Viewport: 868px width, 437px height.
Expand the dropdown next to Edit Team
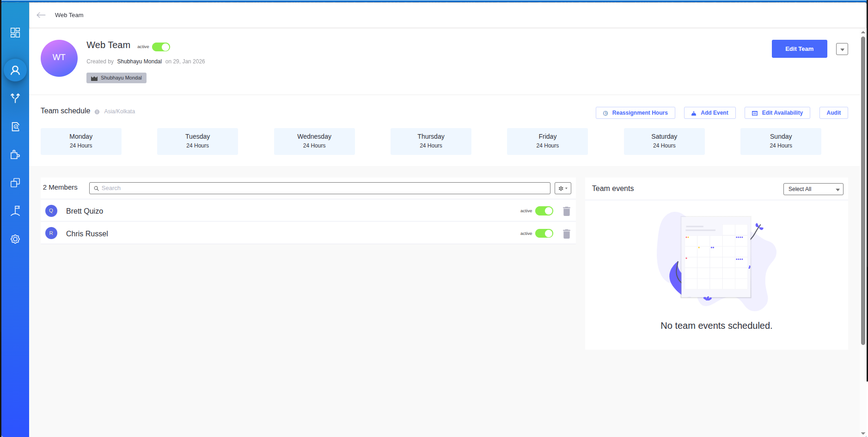tap(842, 49)
